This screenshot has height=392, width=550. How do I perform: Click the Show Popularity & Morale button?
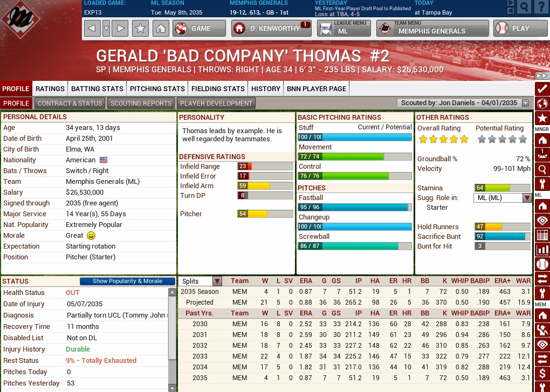click(127, 281)
